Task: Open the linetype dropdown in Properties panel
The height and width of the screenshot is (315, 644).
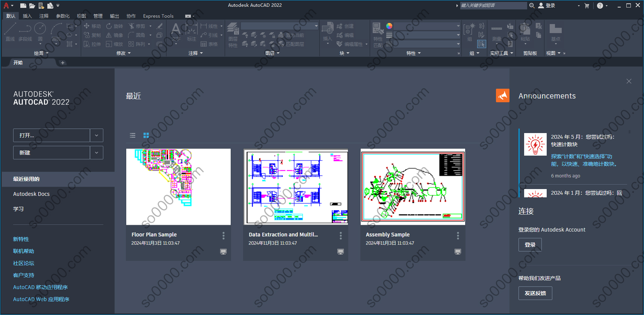Action: (427, 44)
